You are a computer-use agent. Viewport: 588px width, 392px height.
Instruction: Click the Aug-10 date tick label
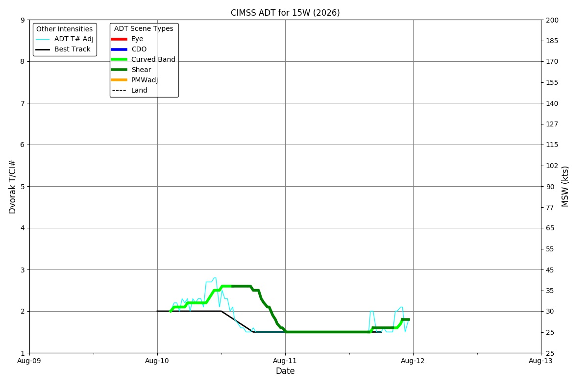click(x=157, y=361)
